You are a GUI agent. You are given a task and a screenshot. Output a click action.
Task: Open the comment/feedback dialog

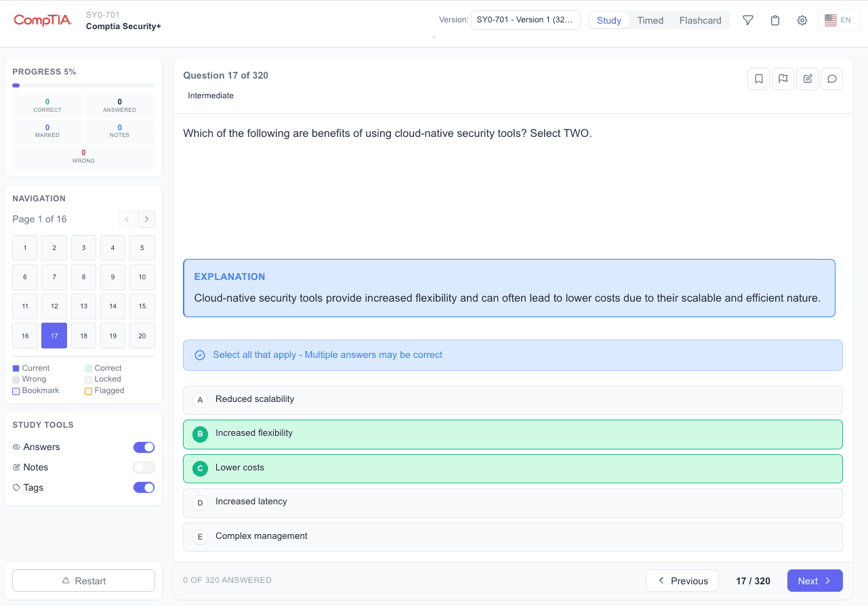pyautogui.click(x=831, y=79)
